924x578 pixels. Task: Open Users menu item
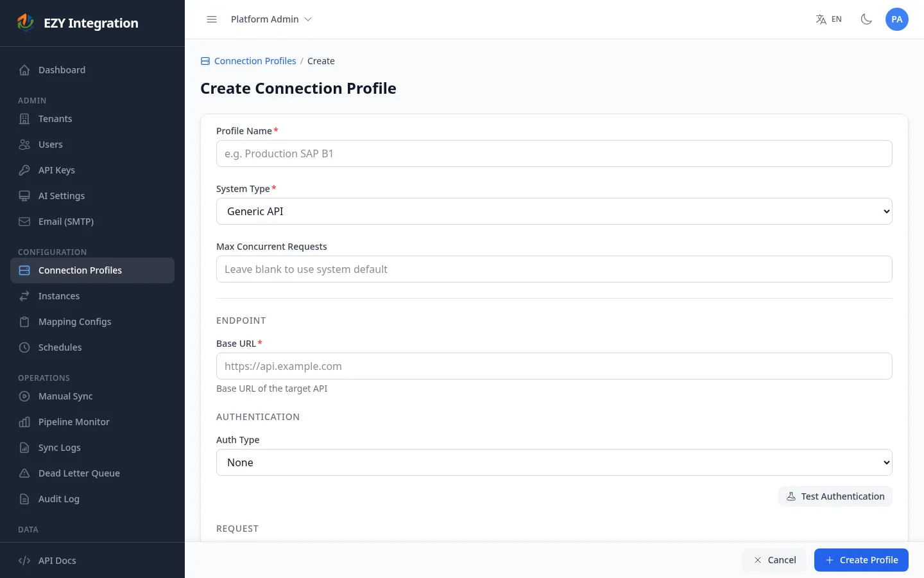(x=92, y=144)
